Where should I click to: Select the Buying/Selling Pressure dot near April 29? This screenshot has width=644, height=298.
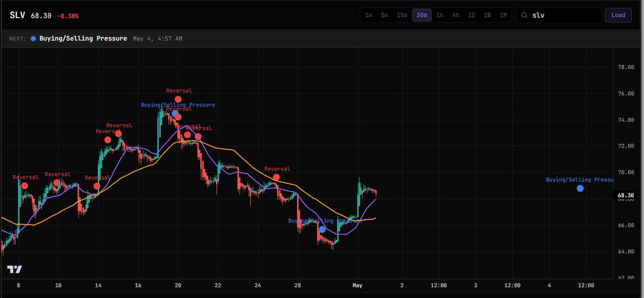tap(322, 229)
